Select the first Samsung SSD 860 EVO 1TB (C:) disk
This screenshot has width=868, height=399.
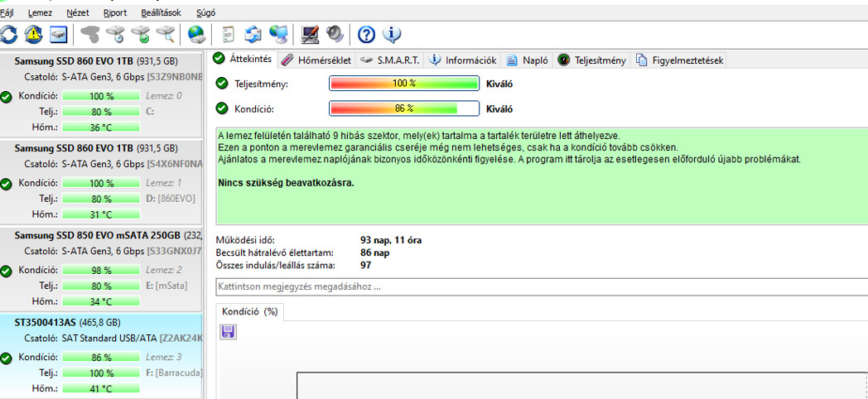(x=101, y=94)
